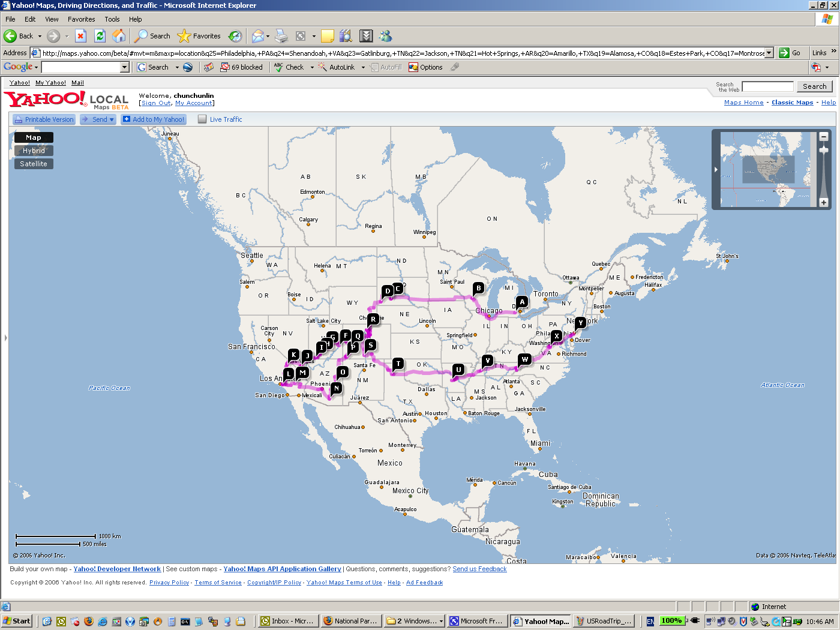
Task: Open the Classic Maps link
Action: pyautogui.click(x=792, y=103)
